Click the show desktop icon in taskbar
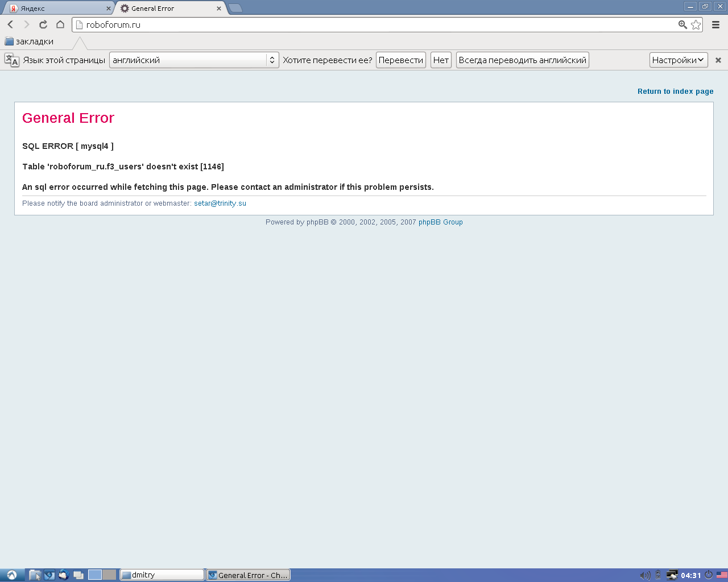The width and height of the screenshot is (728, 582). pos(78,575)
